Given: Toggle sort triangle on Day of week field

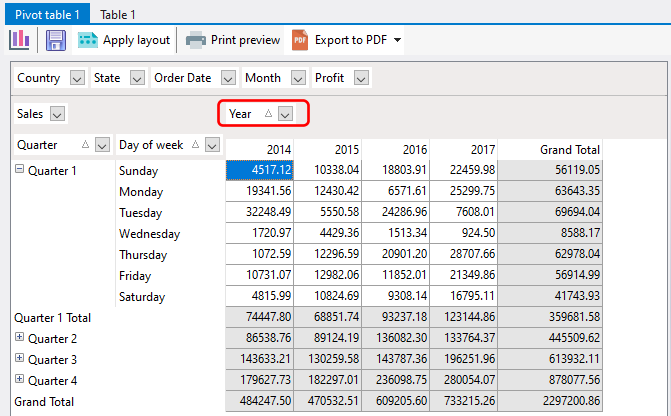Looking at the screenshot, I should (195, 145).
